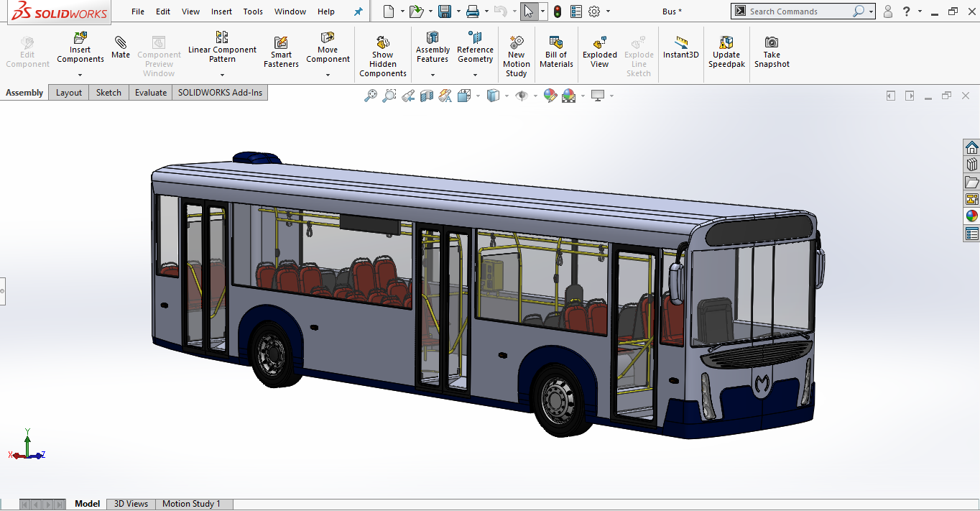Create an Exploded View
The width and height of the screenshot is (980, 511).
pos(599,52)
